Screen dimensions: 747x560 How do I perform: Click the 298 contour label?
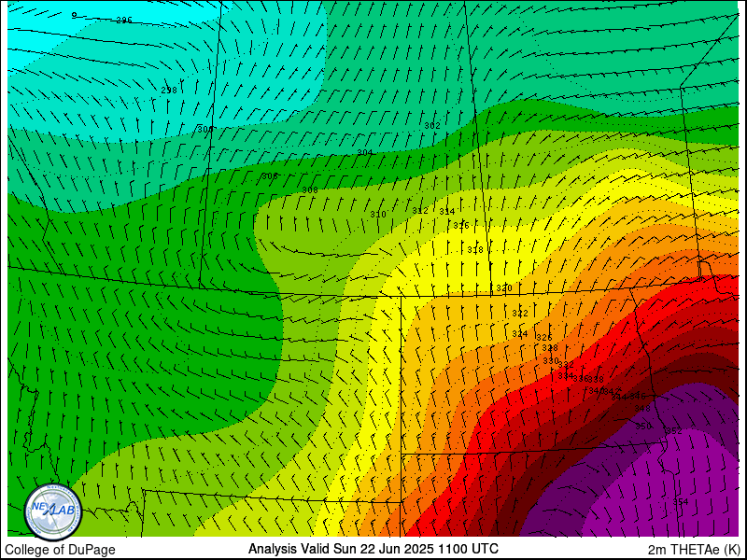tap(169, 90)
